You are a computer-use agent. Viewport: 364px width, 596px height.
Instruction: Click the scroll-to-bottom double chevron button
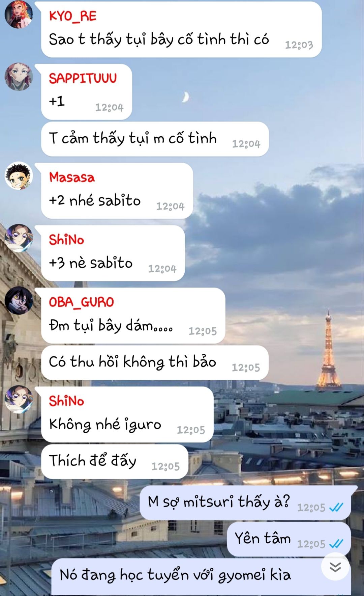[x=335, y=567]
